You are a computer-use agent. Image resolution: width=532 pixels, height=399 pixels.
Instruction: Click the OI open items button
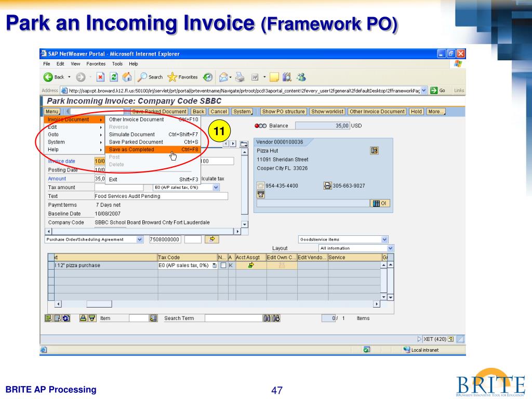[380, 203]
